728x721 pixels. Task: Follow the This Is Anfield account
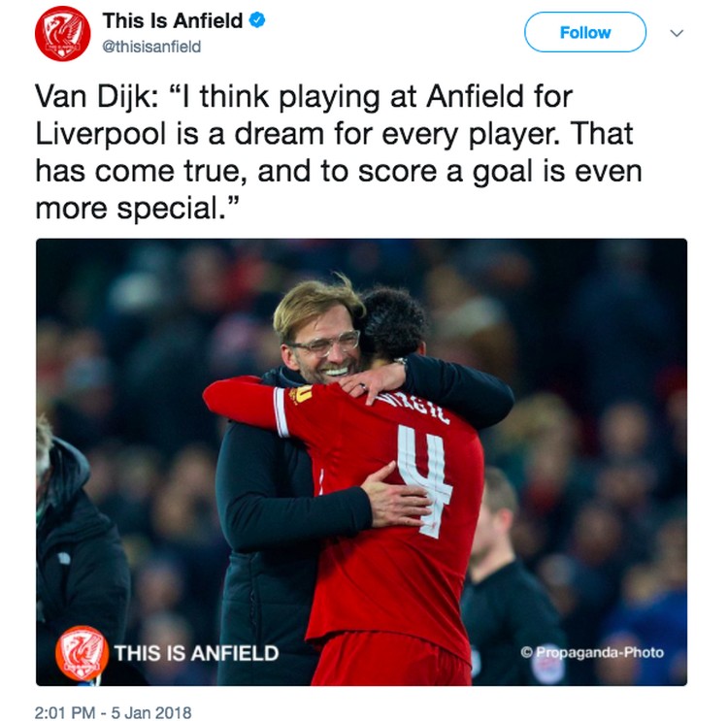pyautogui.click(x=585, y=32)
